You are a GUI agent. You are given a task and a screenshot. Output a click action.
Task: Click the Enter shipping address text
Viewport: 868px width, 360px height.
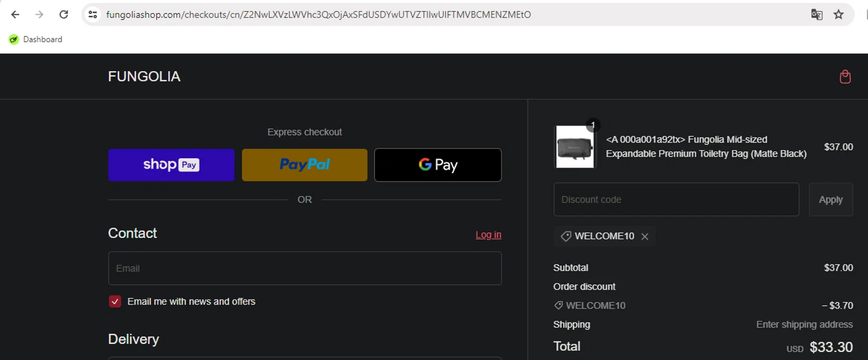804,325
